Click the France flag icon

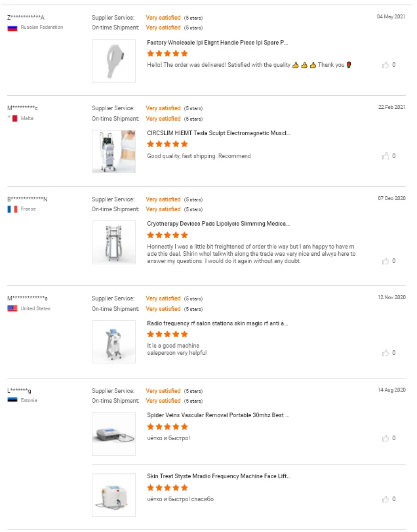tap(12, 209)
